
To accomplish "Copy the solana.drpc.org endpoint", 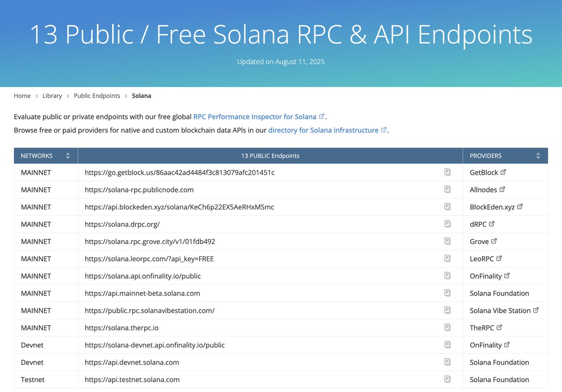I will point(447,224).
